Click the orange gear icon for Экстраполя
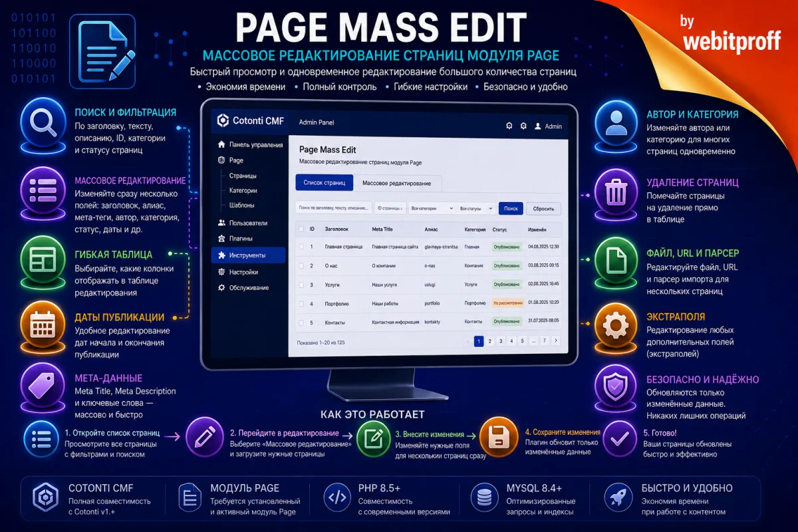The height and width of the screenshot is (532, 798). click(616, 327)
